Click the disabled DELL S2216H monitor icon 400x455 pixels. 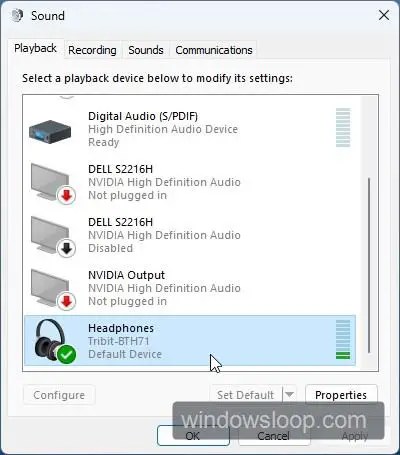pyautogui.click(x=53, y=236)
